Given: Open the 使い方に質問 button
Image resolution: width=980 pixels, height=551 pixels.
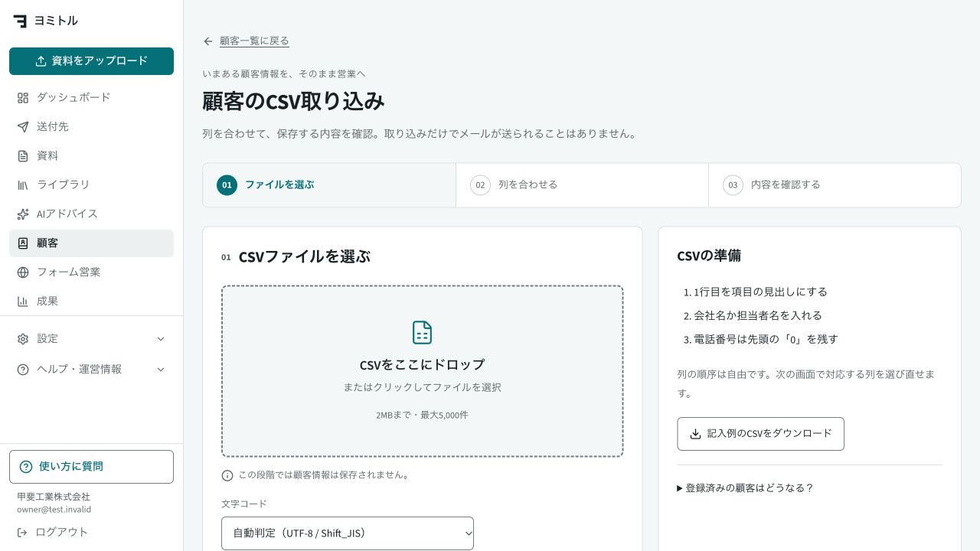Looking at the screenshot, I should click(x=92, y=467).
